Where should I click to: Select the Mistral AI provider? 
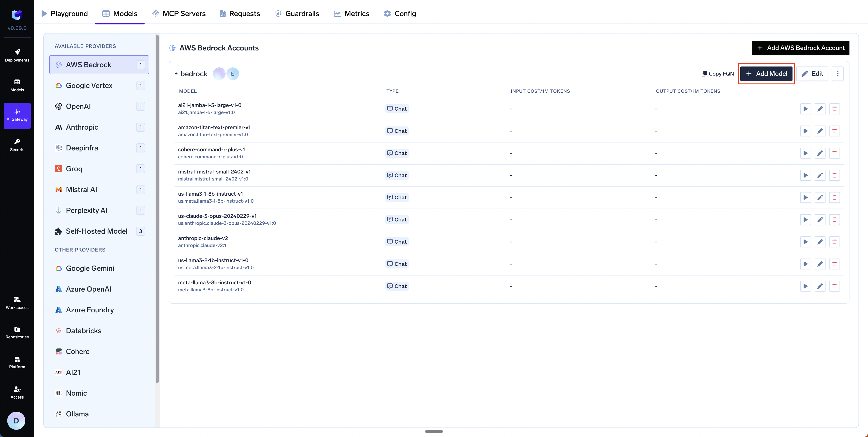[x=99, y=190]
